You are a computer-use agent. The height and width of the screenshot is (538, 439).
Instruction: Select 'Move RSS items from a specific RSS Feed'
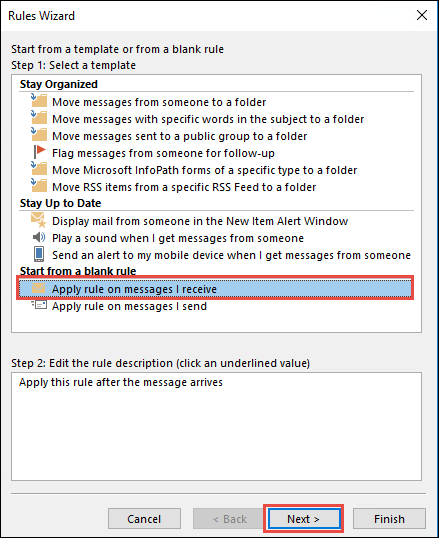(x=184, y=187)
